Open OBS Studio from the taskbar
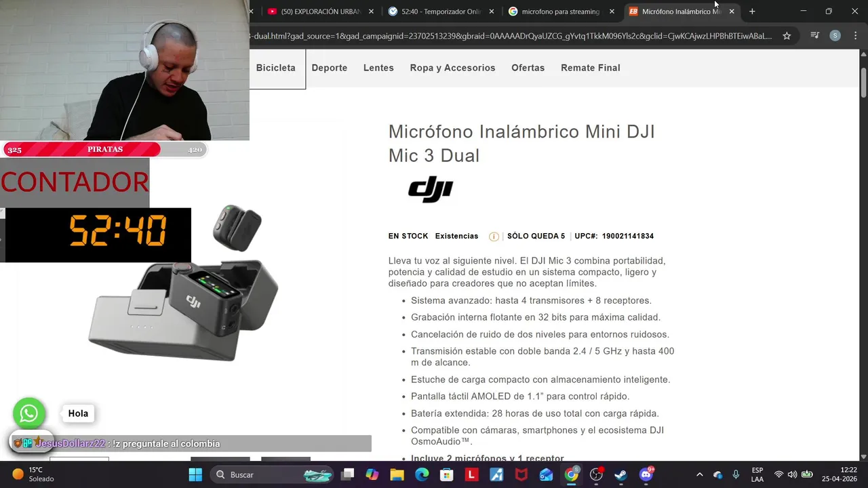 click(596, 474)
